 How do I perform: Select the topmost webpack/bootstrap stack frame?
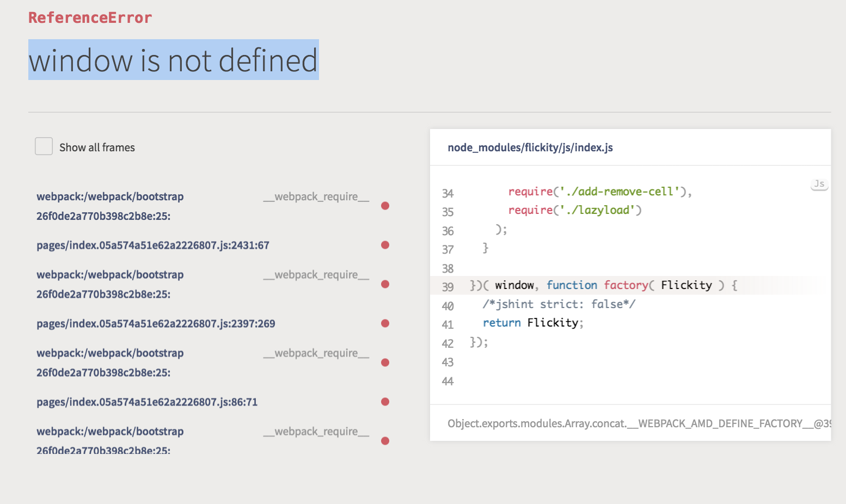(110, 197)
